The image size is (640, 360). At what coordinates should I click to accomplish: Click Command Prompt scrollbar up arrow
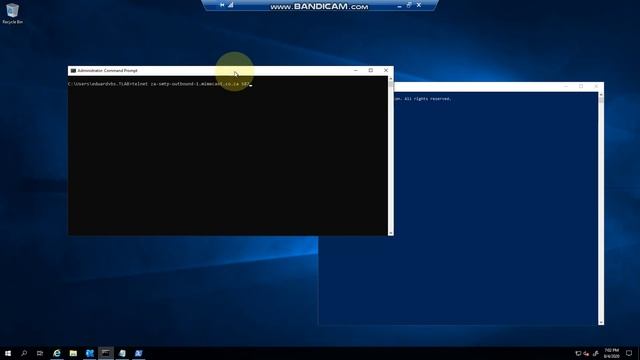pos(391,78)
